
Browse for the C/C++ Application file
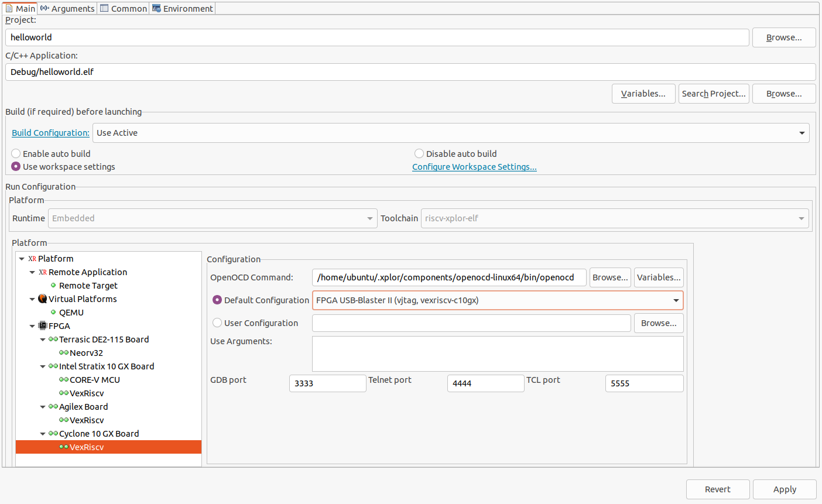click(784, 94)
